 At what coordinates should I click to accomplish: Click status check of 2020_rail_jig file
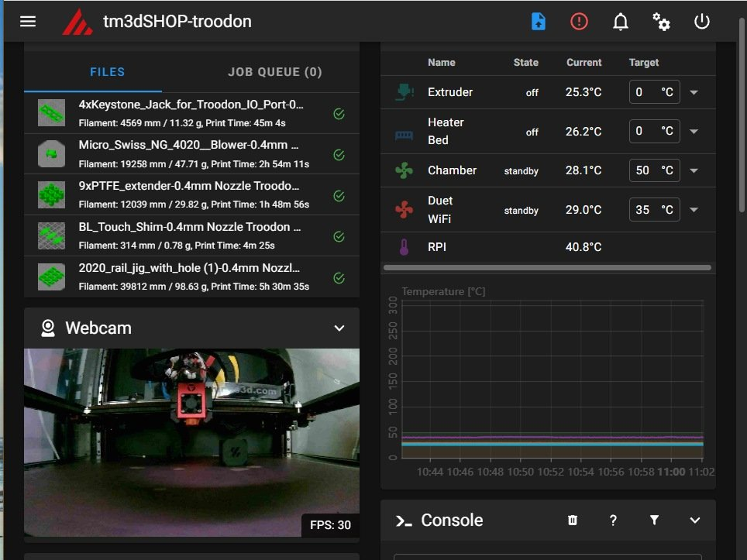339,278
